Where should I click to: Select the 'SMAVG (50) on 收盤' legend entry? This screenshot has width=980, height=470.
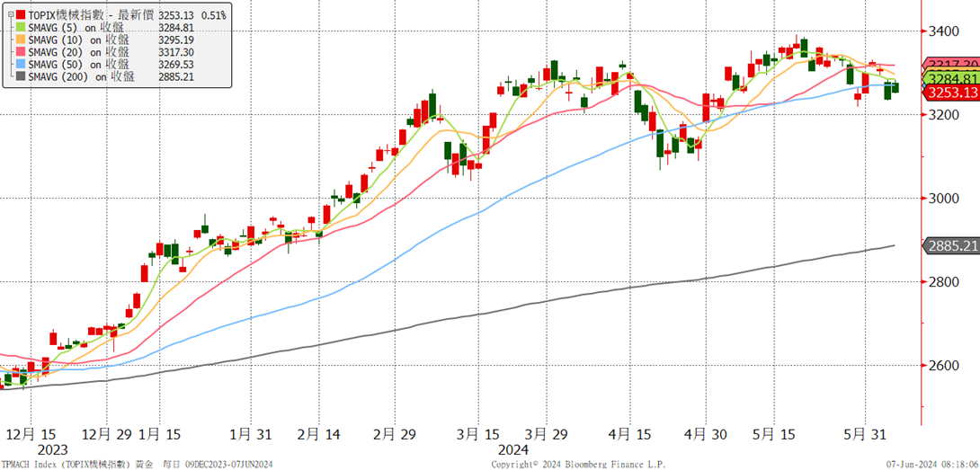pyautogui.click(x=79, y=65)
